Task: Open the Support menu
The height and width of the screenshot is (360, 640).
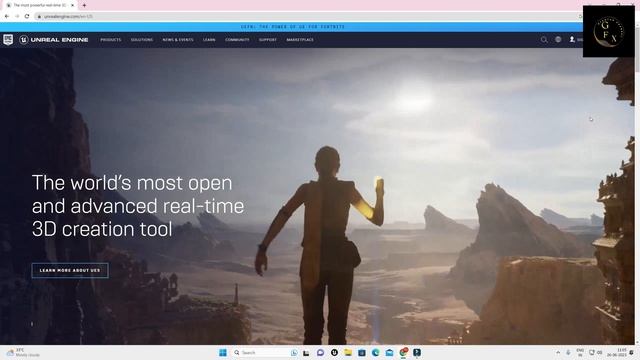Action: 268,40
